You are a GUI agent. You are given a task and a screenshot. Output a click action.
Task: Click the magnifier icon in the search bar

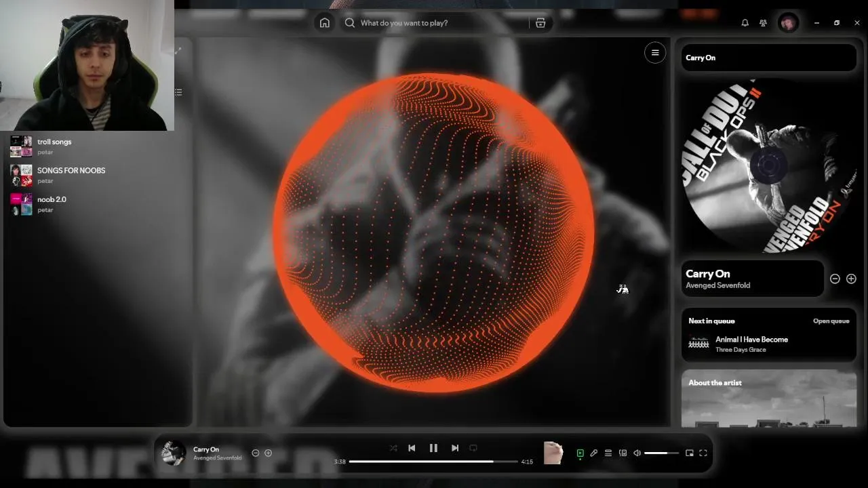(x=350, y=23)
